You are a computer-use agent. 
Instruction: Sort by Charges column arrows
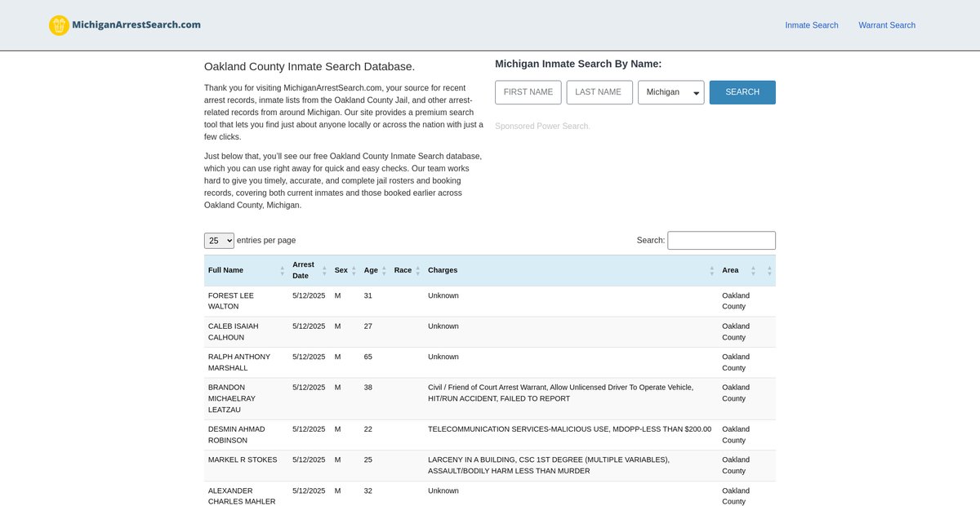pyautogui.click(x=712, y=270)
